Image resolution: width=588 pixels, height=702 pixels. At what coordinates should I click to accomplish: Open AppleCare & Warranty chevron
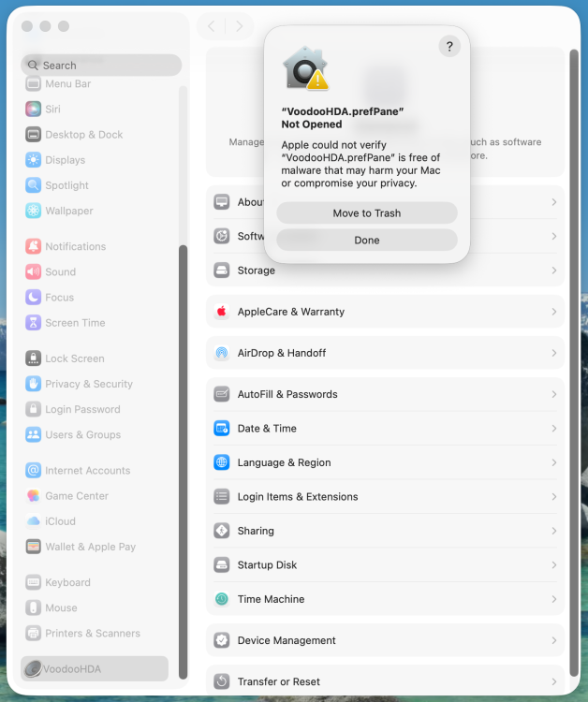[x=554, y=312]
